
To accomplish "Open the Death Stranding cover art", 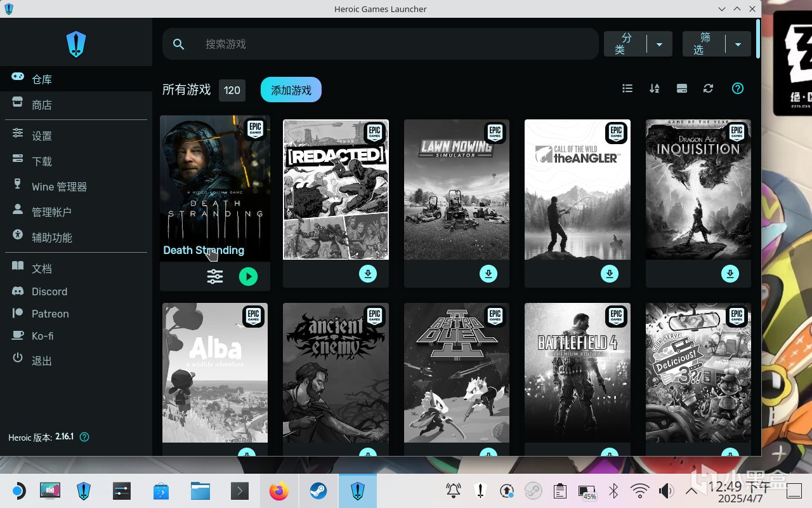I will 215,188.
